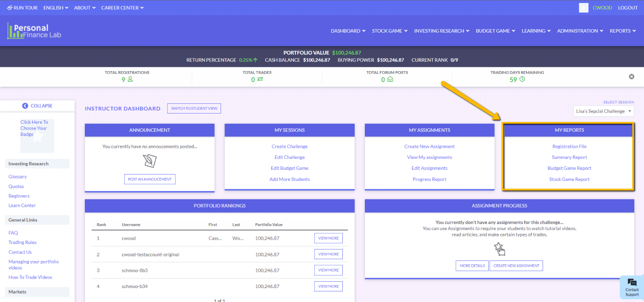This screenshot has height=302, width=644.
Task: Open the Edit Assignments link
Action: click(430, 169)
